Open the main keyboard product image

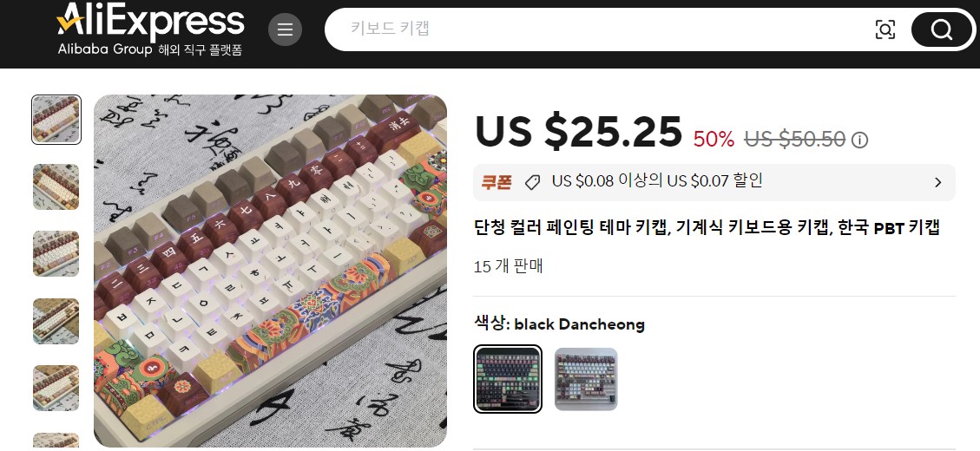click(270, 271)
